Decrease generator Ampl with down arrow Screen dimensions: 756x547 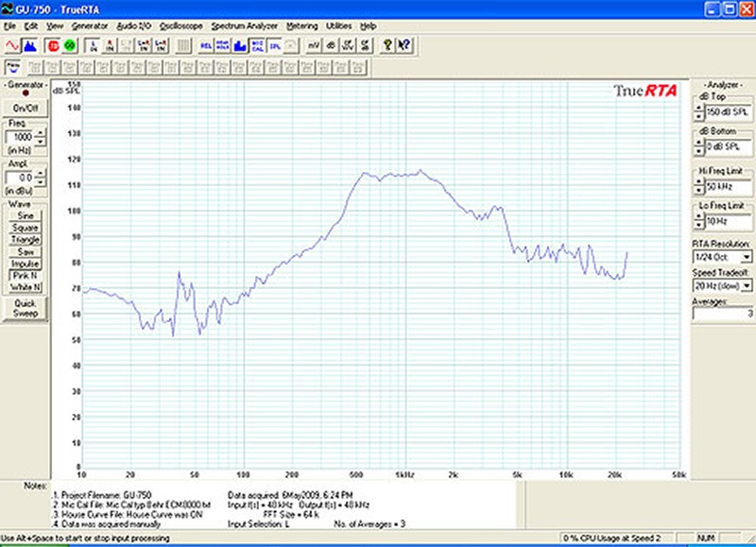tap(41, 181)
